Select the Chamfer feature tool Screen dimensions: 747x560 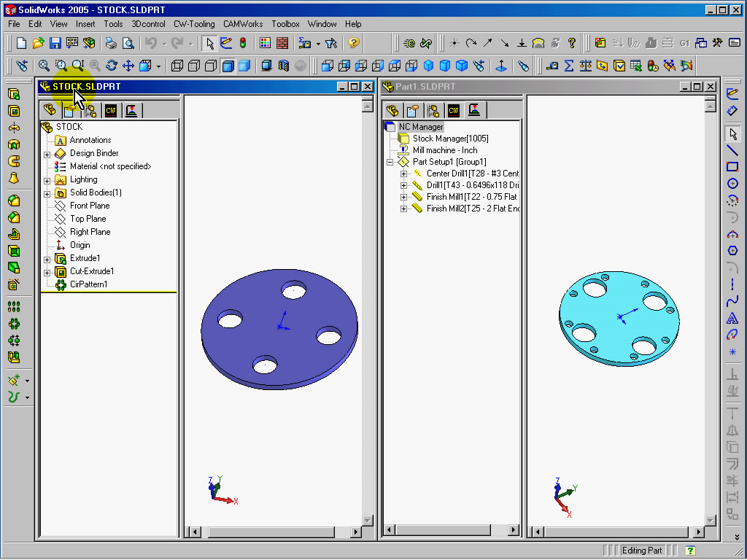(x=14, y=217)
